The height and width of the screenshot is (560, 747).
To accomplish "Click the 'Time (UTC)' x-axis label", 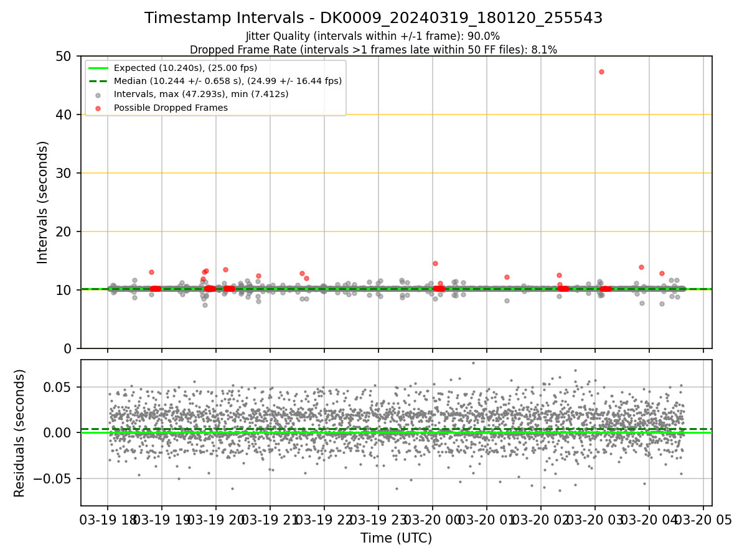I will (396, 538).
